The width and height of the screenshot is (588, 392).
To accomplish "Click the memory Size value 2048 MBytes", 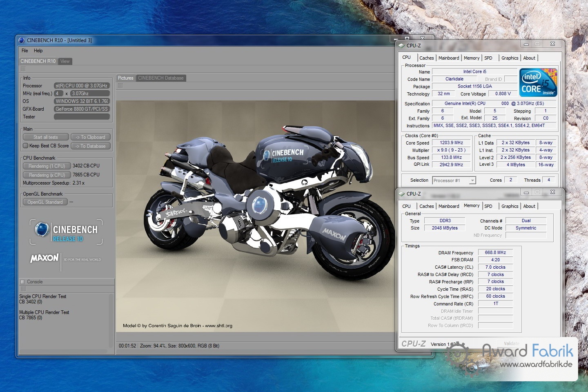I will click(445, 228).
